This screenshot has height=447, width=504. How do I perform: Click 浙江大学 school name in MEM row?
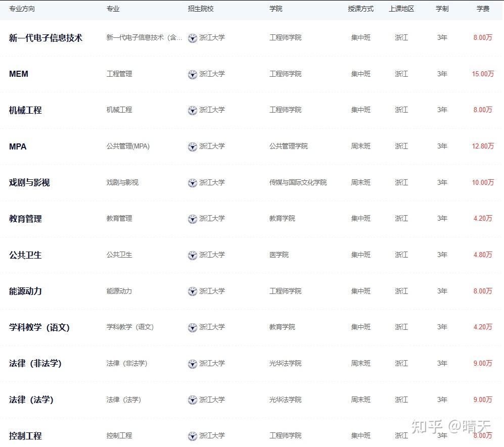click(x=212, y=74)
